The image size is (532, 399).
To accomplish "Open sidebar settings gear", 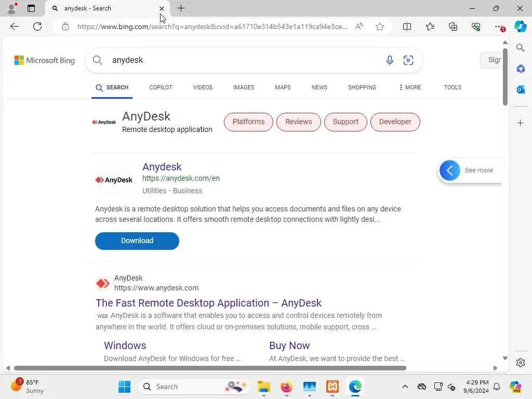I will (x=521, y=363).
